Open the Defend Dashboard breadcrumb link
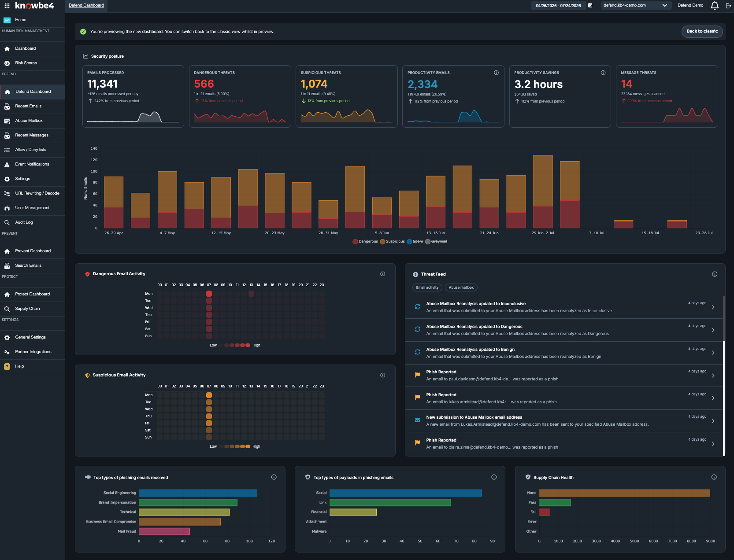The width and height of the screenshot is (734, 560). click(86, 5)
